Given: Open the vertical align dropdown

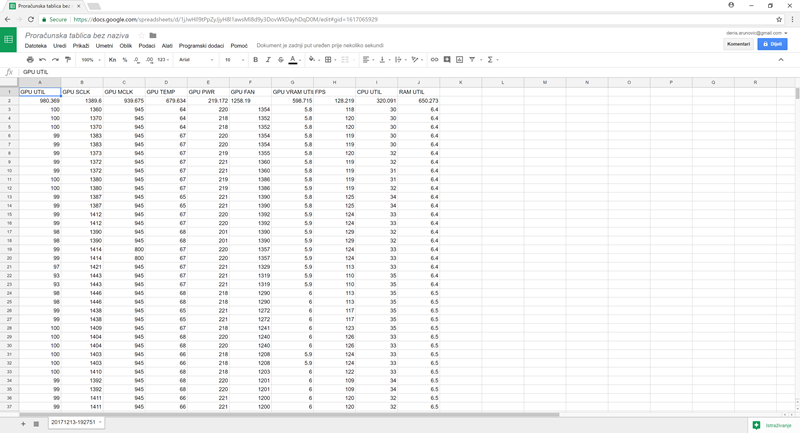Looking at the screenshot, I should (384, 60).
